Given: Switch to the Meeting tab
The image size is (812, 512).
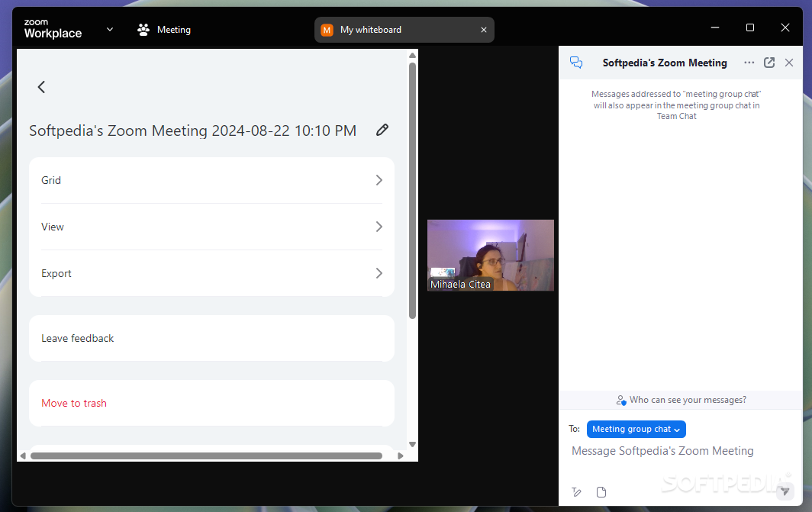Looking at the screenshot, I should [164, 30].
